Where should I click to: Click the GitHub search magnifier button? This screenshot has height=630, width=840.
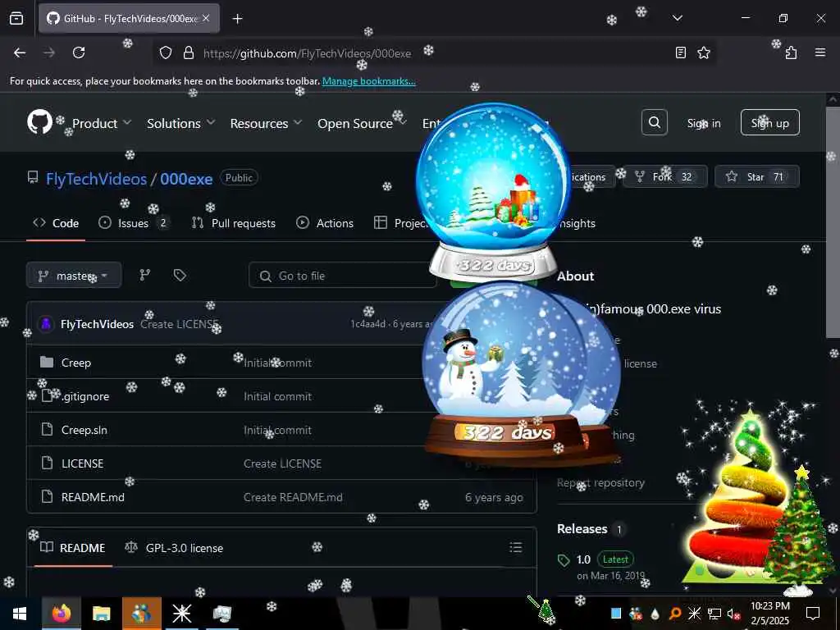click(x=654, y=123)
